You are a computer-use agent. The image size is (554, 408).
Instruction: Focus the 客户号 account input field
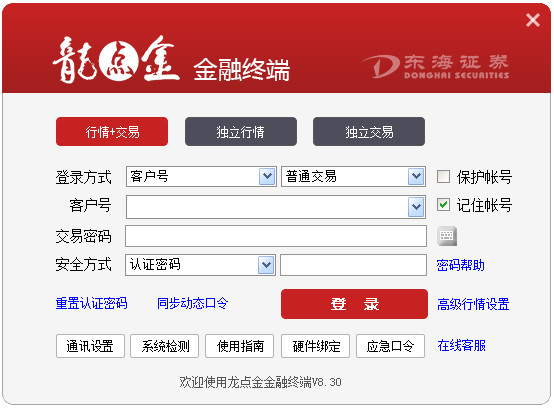(x=267, y=207)
